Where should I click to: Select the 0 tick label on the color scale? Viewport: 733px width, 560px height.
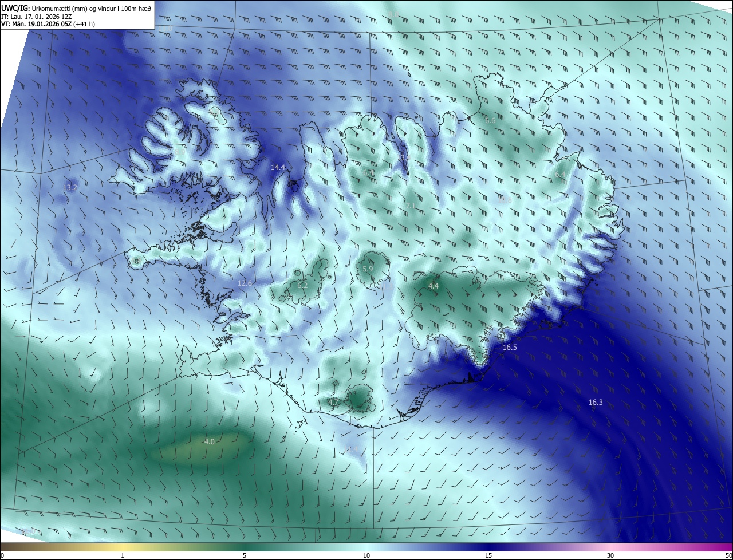tap(2, 555)
